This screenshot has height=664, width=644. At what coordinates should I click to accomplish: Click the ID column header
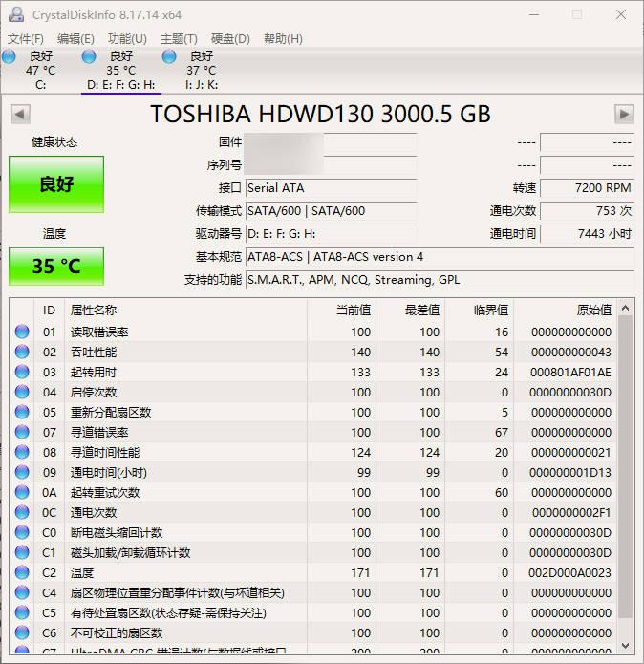[x=49, y=311]
